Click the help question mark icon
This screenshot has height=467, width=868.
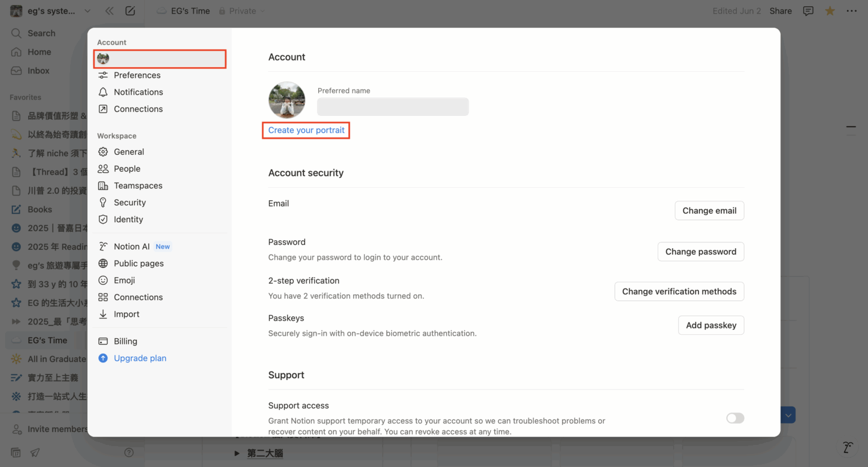click(129, 452)
